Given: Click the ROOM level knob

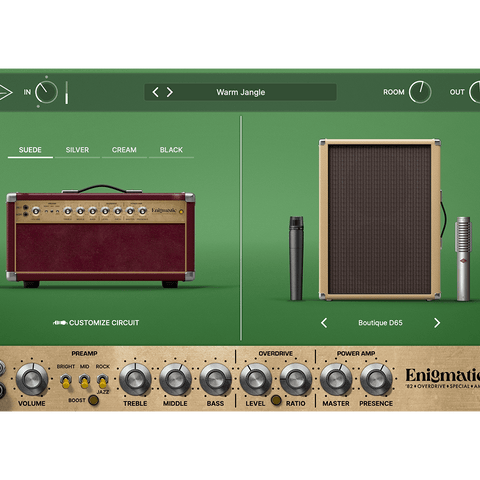Looking at the screenshot, I should [420, 92].
